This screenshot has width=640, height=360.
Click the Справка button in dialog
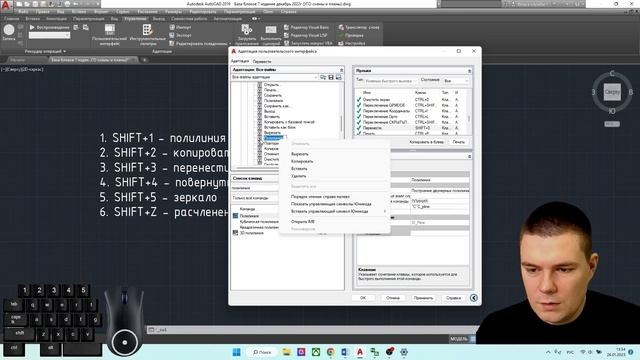tap(453, 298)
